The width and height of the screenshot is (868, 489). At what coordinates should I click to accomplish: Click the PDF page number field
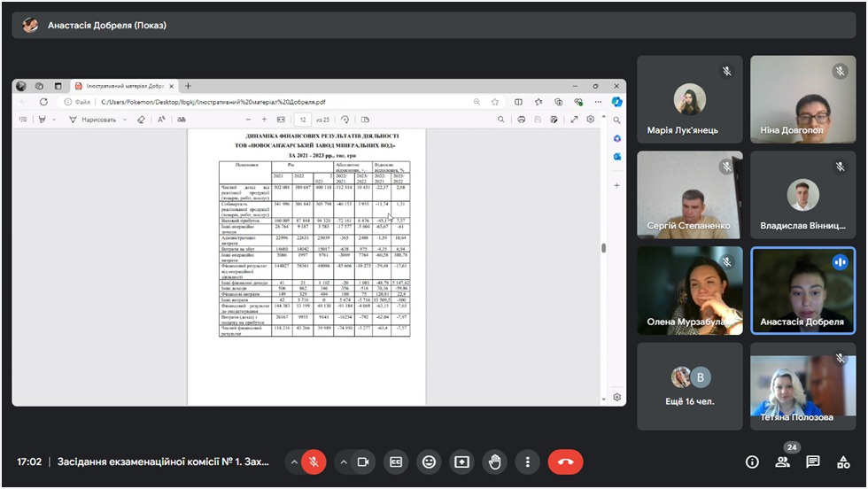(303, 120)
